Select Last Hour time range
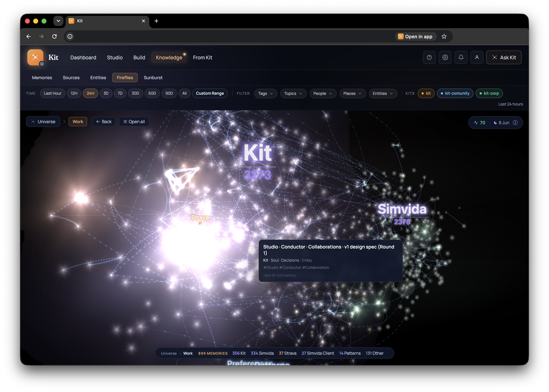 53,93
